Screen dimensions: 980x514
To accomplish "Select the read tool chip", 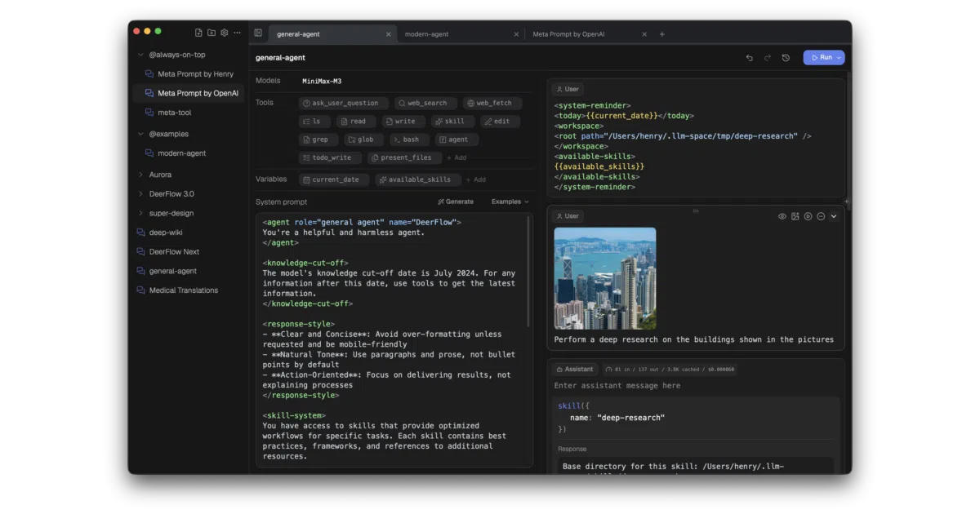I will click(356, 122).
